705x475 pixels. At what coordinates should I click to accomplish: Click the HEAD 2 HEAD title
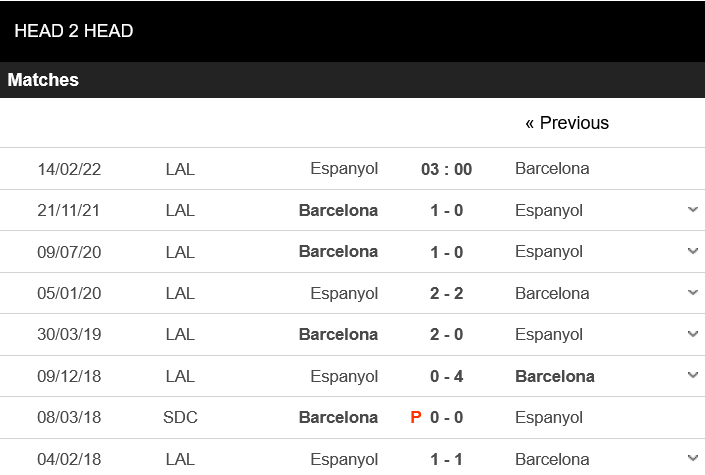pos(74,31)
